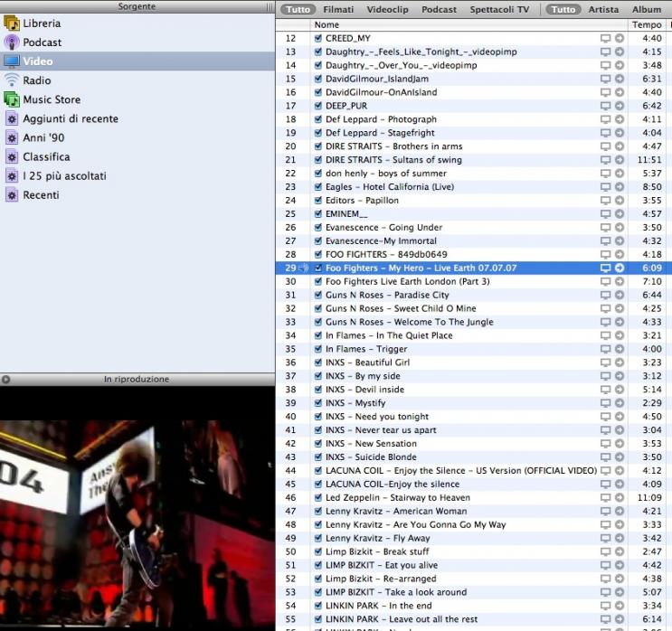Viewport: 672px width, 631px height.
Task: Click the arrow icon for Lenny Kravitz - Fly Away
Action: tap(620, 538)
